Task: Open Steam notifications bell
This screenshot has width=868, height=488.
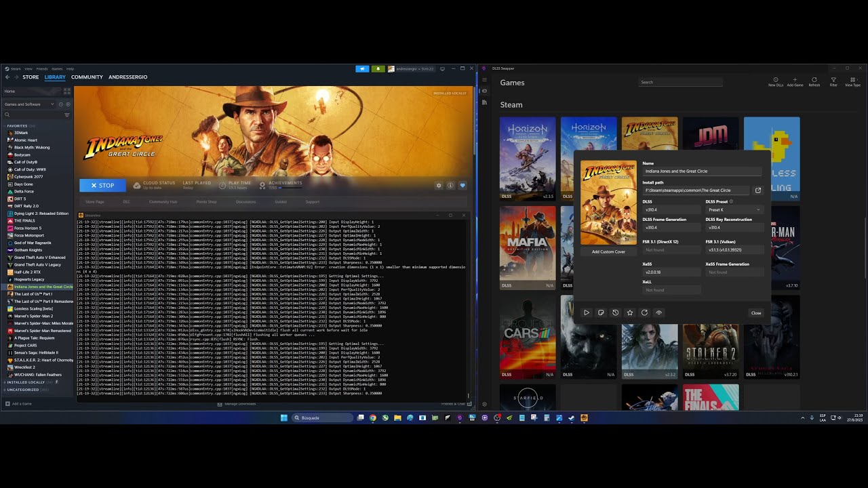Action: click(378, 68)
